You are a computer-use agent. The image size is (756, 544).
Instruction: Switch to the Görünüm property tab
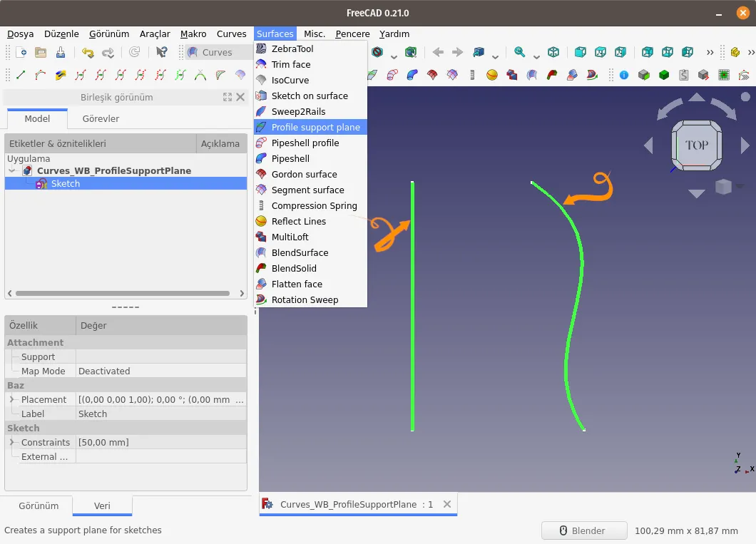pos(39,505)
